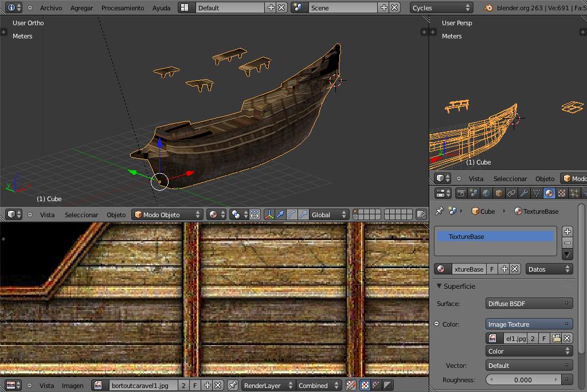Toggle fake user F for bortoutcaravel1.jpg
The image size is (587, 392).
[x=195, y=385]
